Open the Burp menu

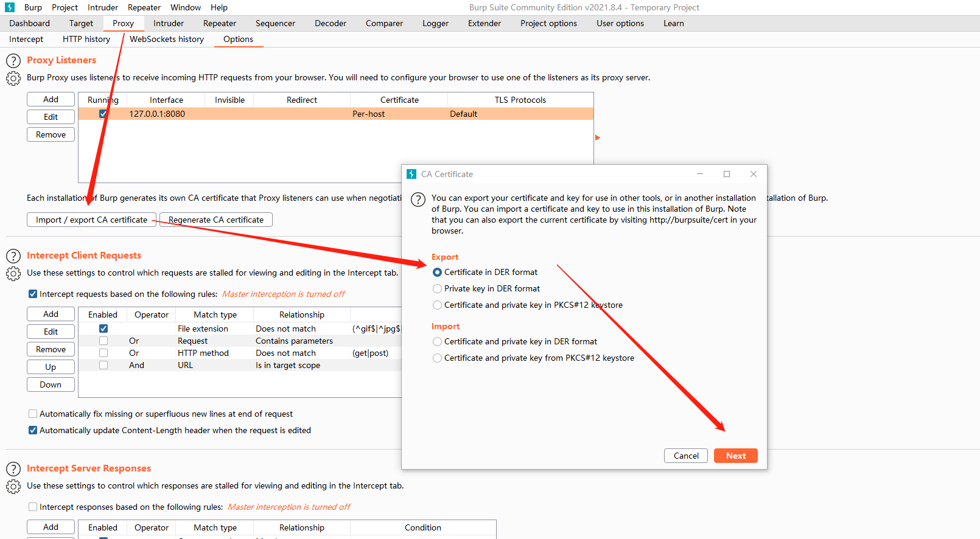click(x=33, y=7)
